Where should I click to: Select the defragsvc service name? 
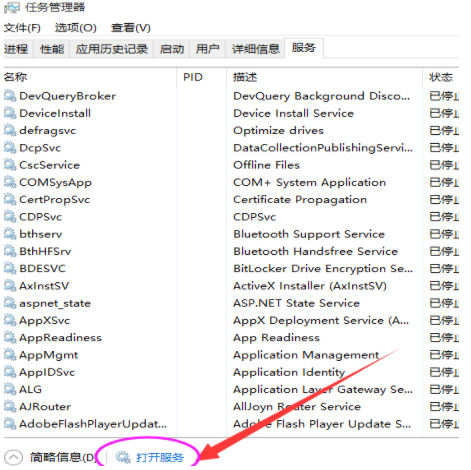tap(48, 131)
